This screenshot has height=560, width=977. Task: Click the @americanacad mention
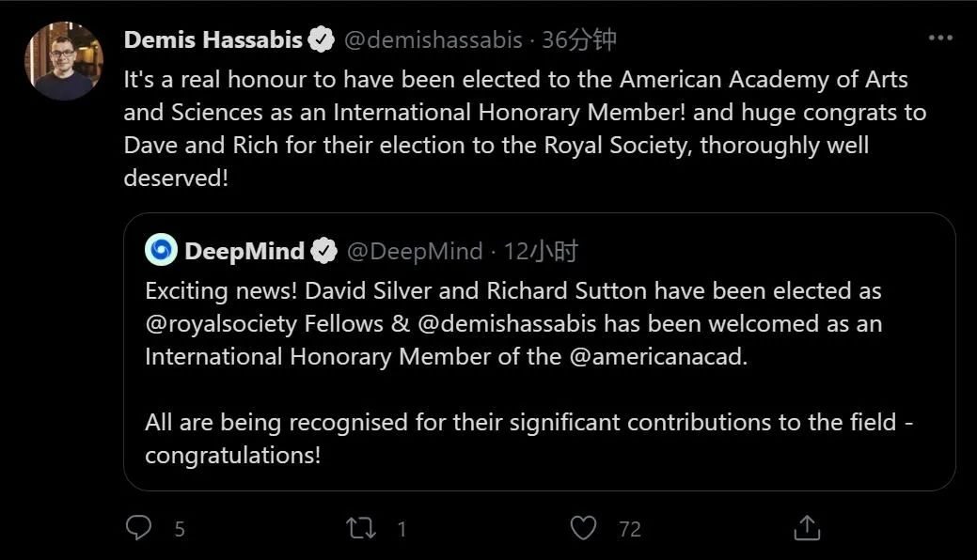pyautogui.click(x=656, y=357)
